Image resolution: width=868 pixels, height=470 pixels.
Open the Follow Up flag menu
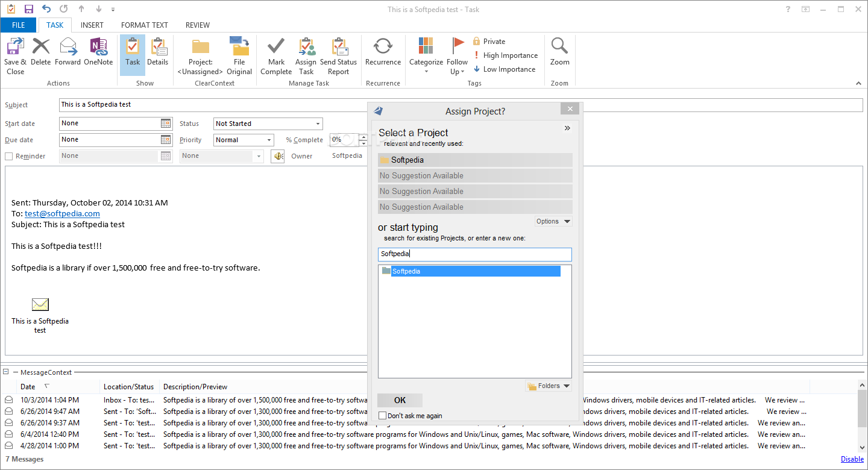(x=458, y=55)
